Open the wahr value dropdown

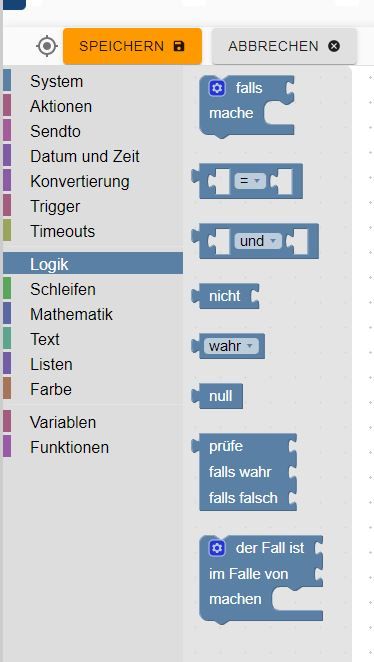click(230, 346)
